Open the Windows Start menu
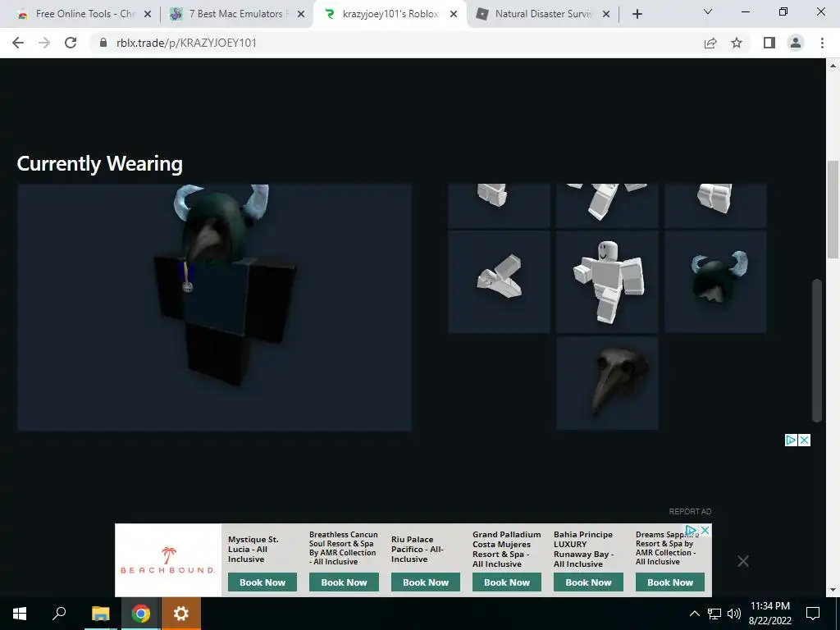 point(20,614)
